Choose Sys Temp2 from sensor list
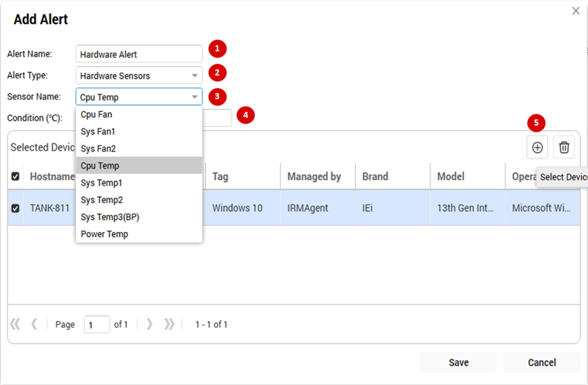 coord(139,200)
